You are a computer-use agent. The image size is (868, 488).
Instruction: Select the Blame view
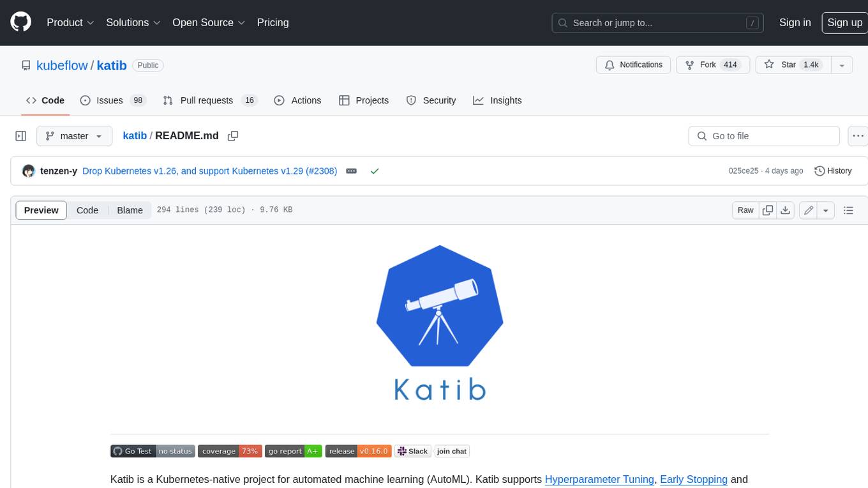[x=130, y=210]
